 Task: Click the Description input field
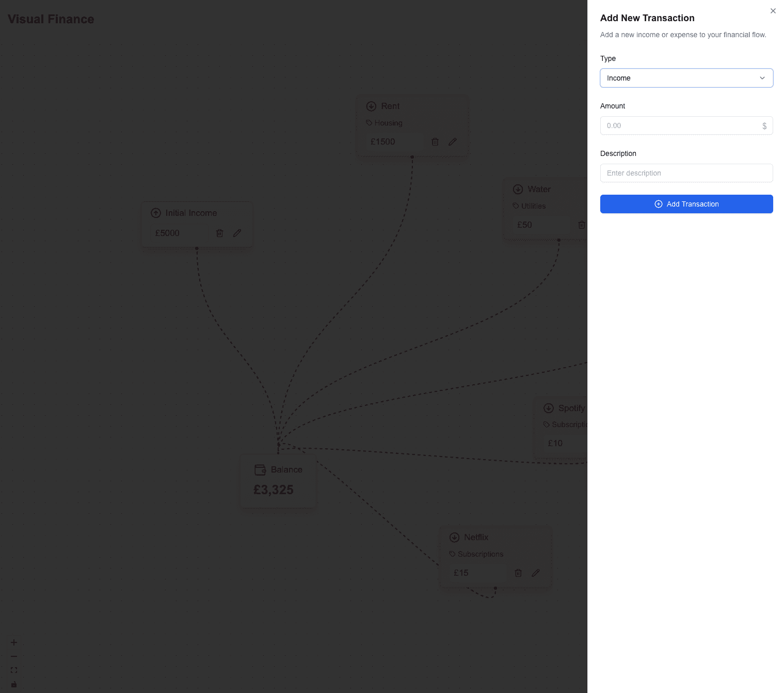coord(686,173)
